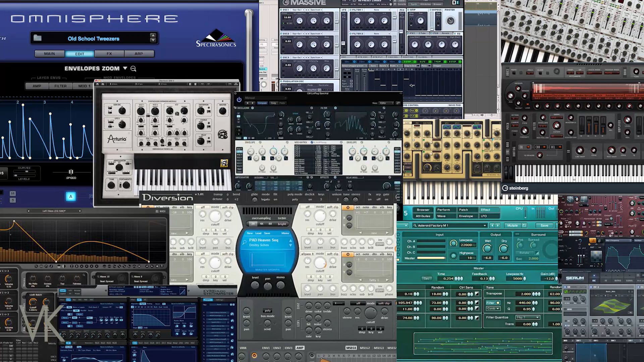Screen dimensions: 644x362
Task: Toggle upper Diversion oscillator power button
Action: tap(348, 207)
